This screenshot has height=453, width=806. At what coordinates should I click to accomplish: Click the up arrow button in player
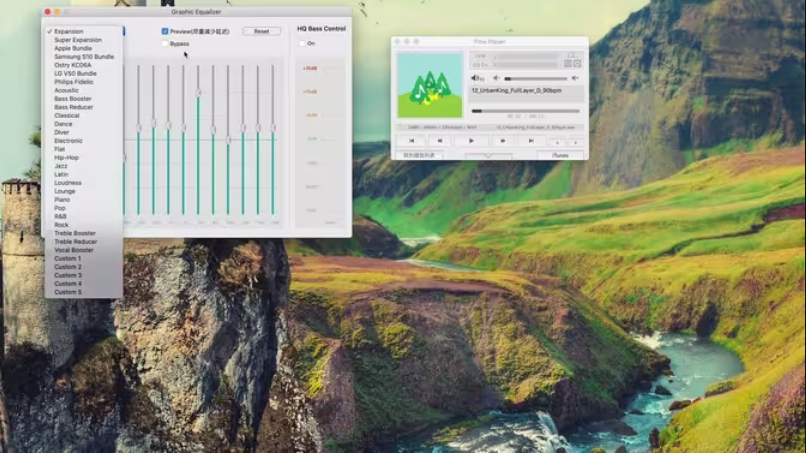(x=558, y=142)
